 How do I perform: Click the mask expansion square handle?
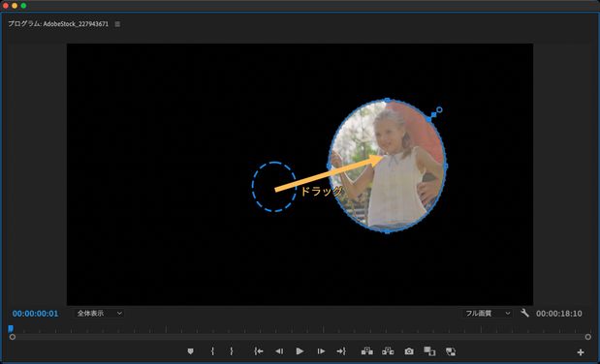433,114
